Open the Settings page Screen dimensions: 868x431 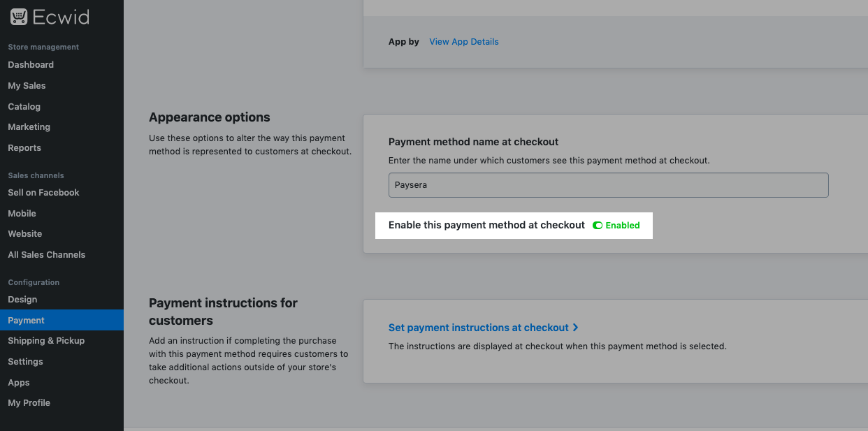pyautogui.click(x=25, y=361)
